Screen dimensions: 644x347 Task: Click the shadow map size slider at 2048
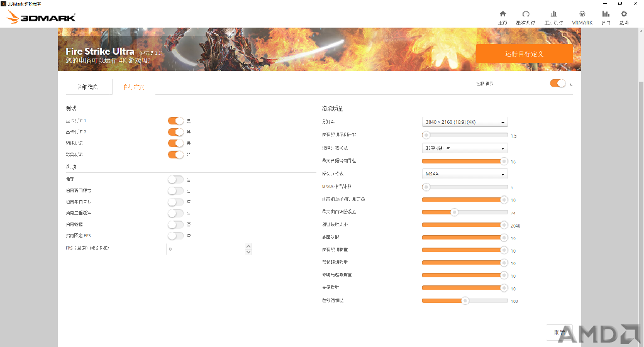pos(465,224)
